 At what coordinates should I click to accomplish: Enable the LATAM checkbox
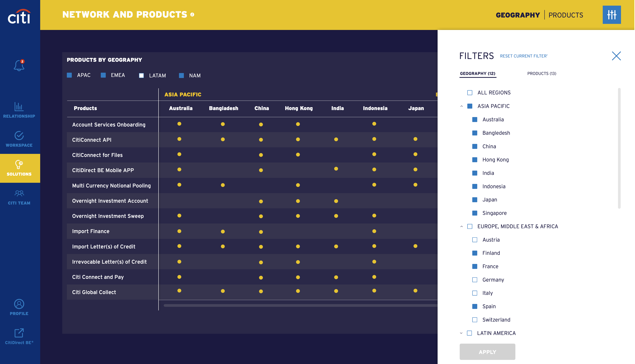click(141, 75)
